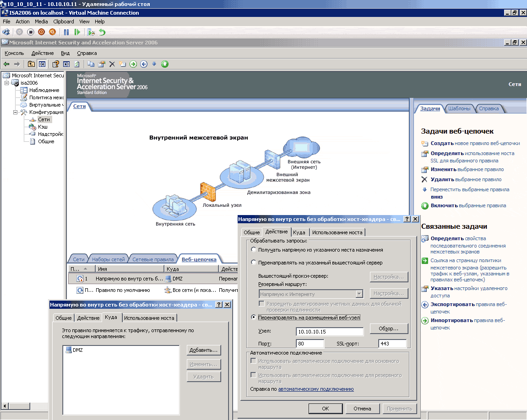This screenshot has width=527, height=420.
Task: Click the Порт field showing 80
Action: tap(310, 344)
